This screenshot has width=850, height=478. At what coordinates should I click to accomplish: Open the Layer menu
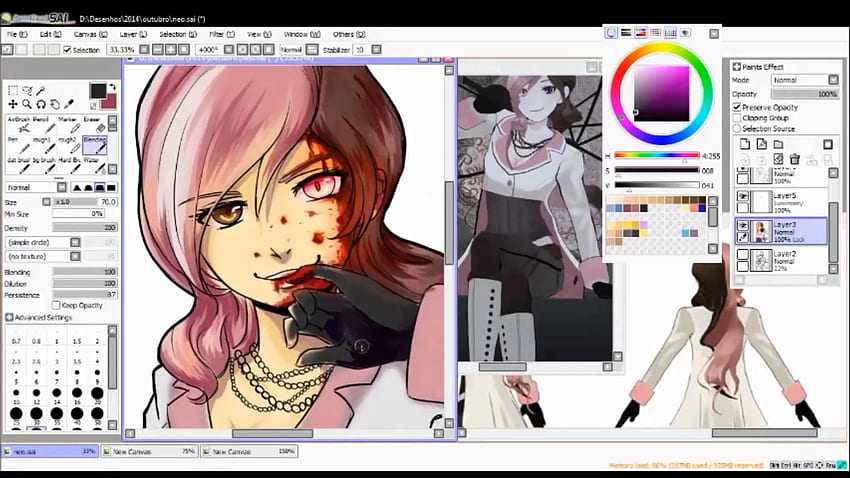tap(133, 34)
